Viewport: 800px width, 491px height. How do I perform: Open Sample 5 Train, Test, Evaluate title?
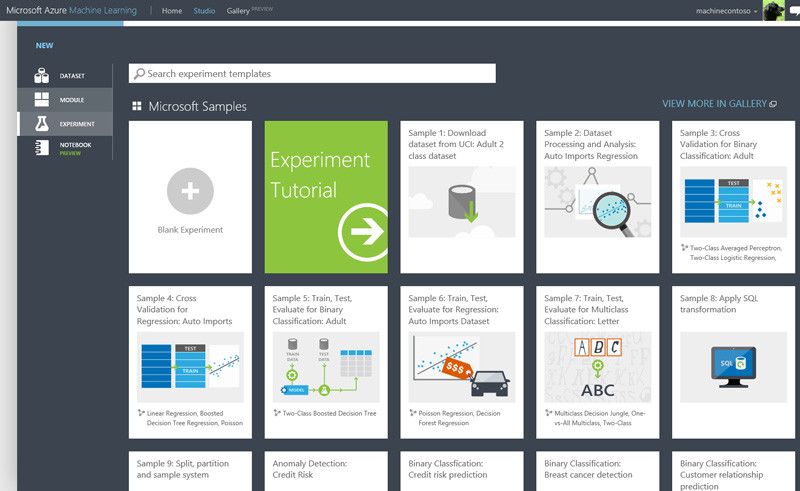pyautogui.click(x=312, y=310)
